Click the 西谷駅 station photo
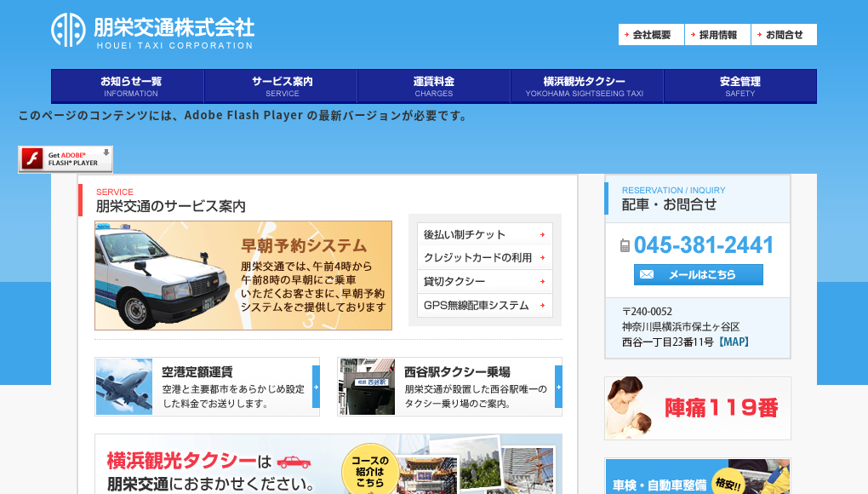Viewport: 868px width, 494px height. (x=365, y=386)
